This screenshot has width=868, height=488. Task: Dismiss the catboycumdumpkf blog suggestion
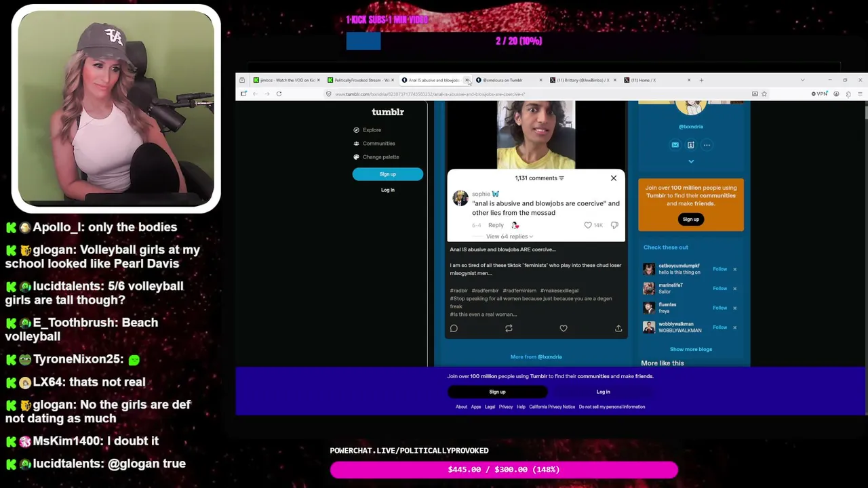(x=734, y=269)
